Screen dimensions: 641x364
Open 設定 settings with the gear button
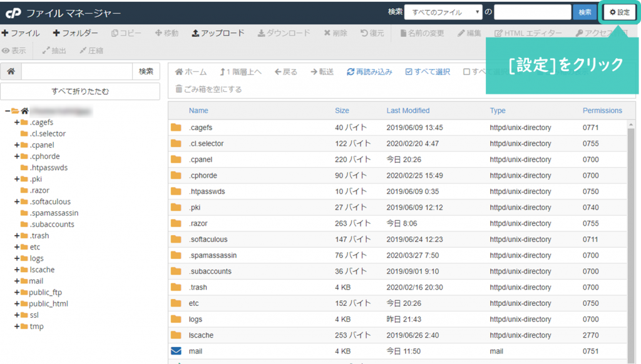[619, 13]
